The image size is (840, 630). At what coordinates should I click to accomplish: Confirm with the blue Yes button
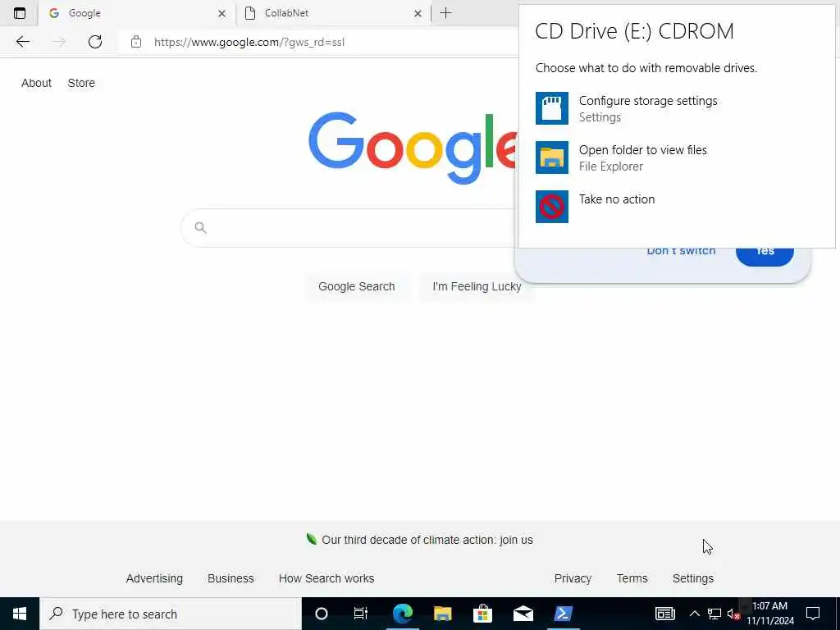point(765,256)
